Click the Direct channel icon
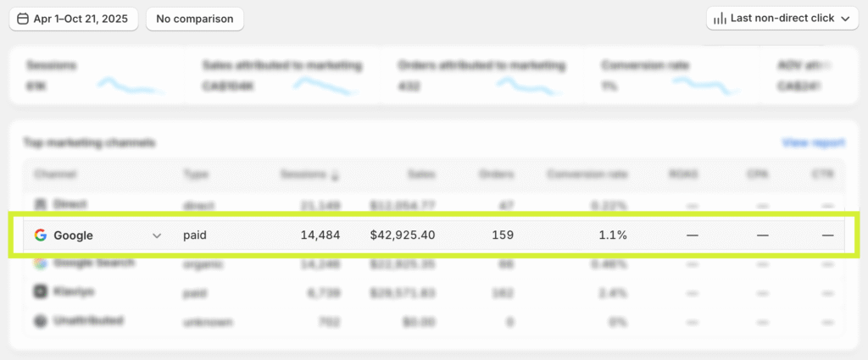The width and height of the screenshot is (868, 360). coord(40,204)
